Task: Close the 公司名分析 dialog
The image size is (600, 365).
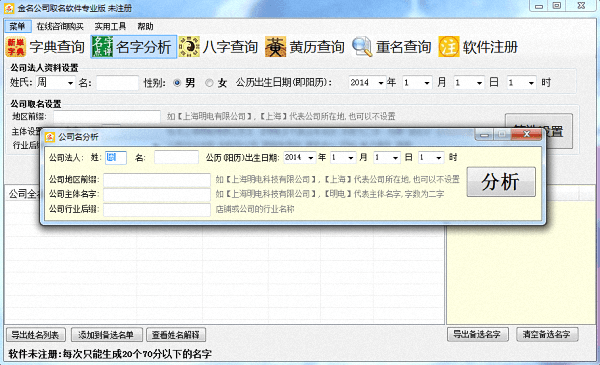Action: 527,134
